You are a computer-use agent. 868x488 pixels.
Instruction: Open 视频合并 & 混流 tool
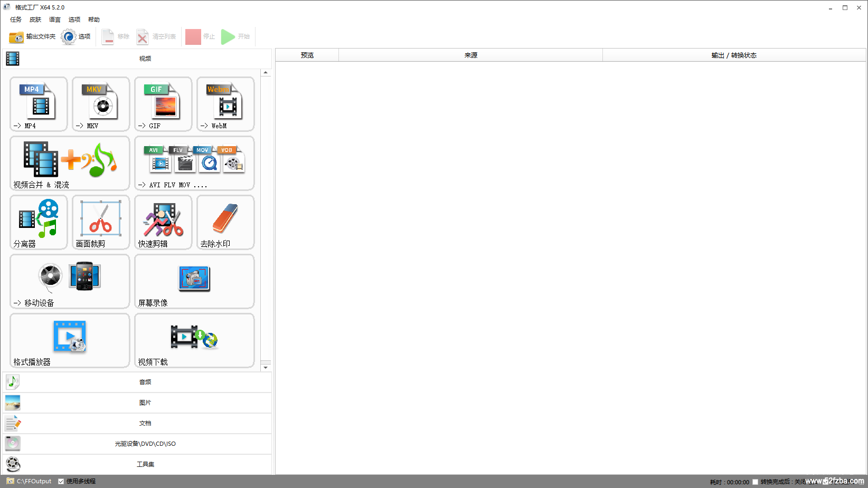pyautogui.click(x=70, y=163)
